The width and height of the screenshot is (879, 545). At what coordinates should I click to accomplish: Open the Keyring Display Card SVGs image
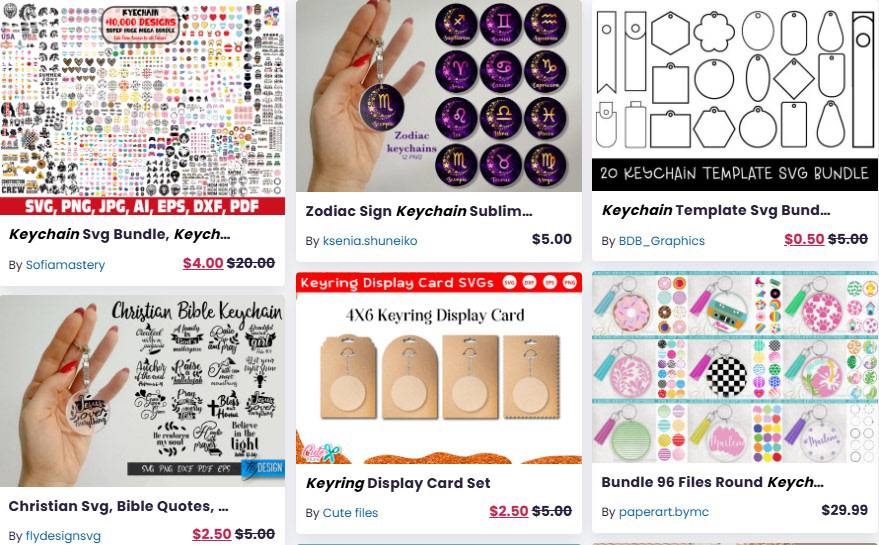pos(439,368)
